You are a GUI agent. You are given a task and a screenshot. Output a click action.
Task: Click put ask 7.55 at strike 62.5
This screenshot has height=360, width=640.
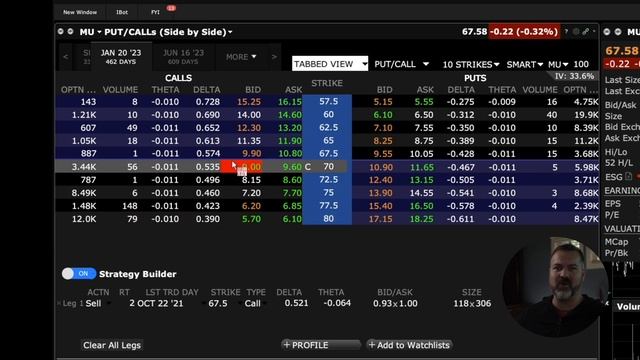pos(424,128)
